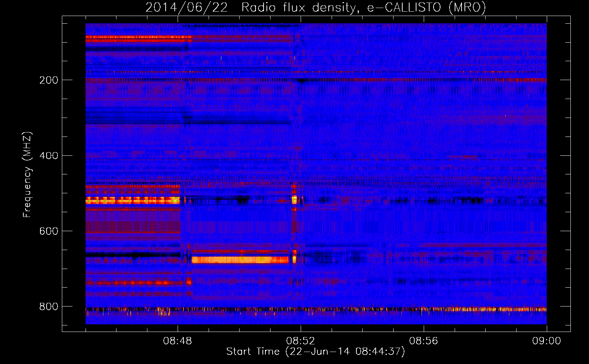The image size is (589, 364).
Task: Click the 09:00 time tick label
Action: 547,341
